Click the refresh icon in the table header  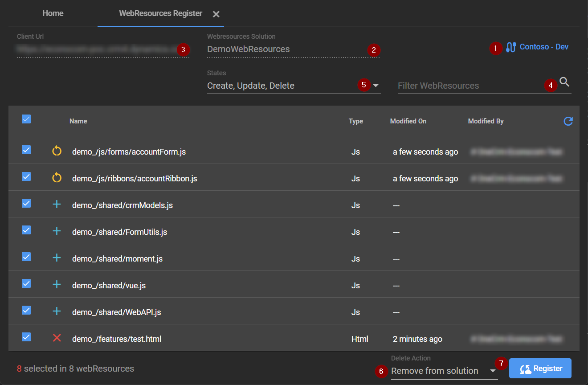[568, 121]
